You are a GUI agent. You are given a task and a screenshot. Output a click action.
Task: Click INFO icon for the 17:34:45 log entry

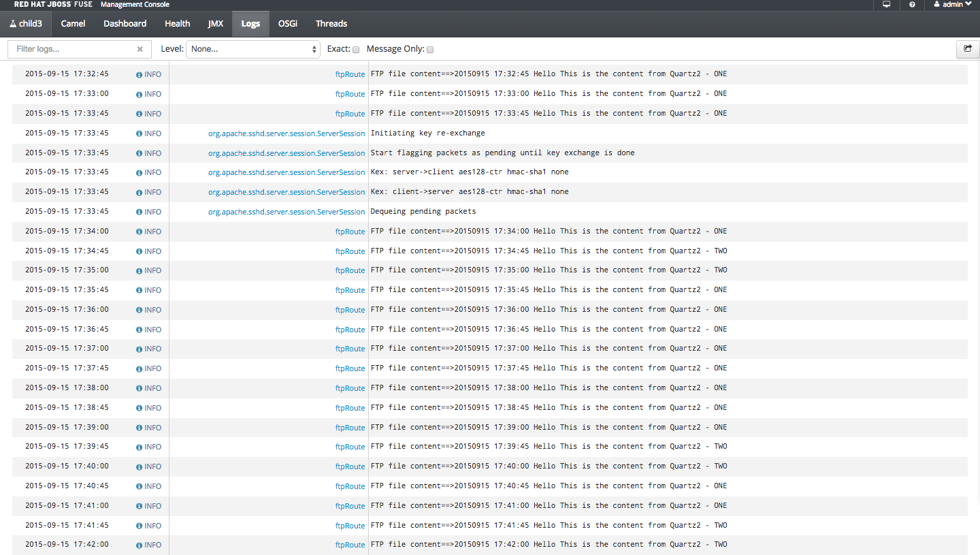[140, 252]
